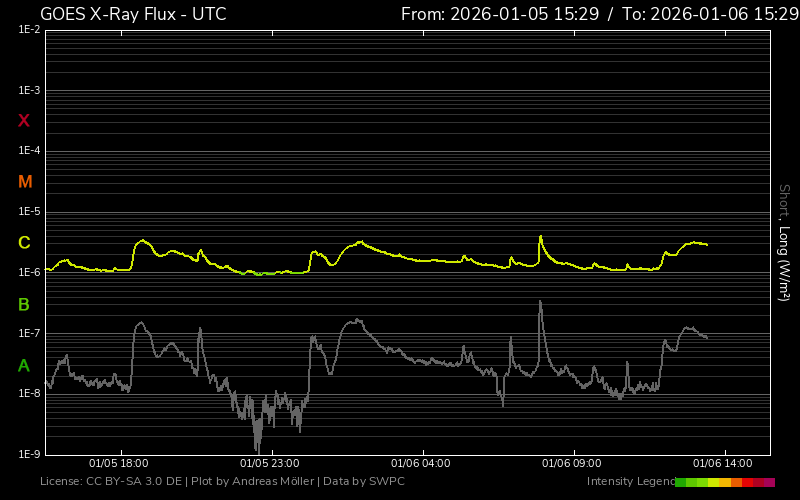Click the green B flare class label
This screenshot has height=500, width=800.
coord(23,305)
